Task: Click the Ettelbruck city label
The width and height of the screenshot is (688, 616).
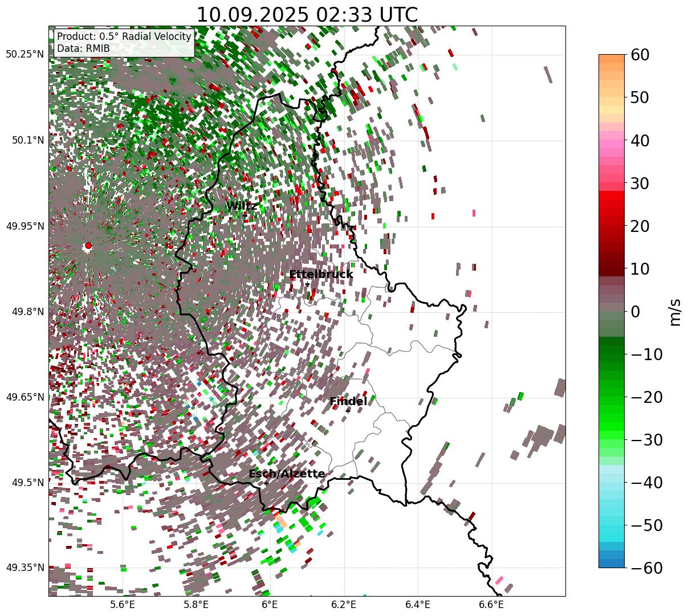Action: (x=321, y=275)
